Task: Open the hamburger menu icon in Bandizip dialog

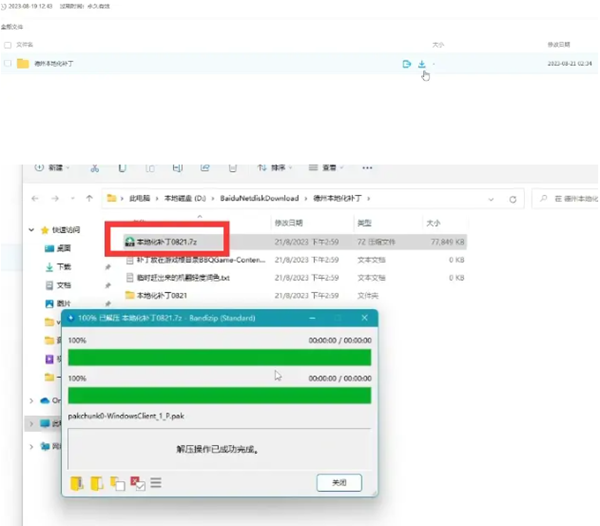Action: [x=156, y=482]
